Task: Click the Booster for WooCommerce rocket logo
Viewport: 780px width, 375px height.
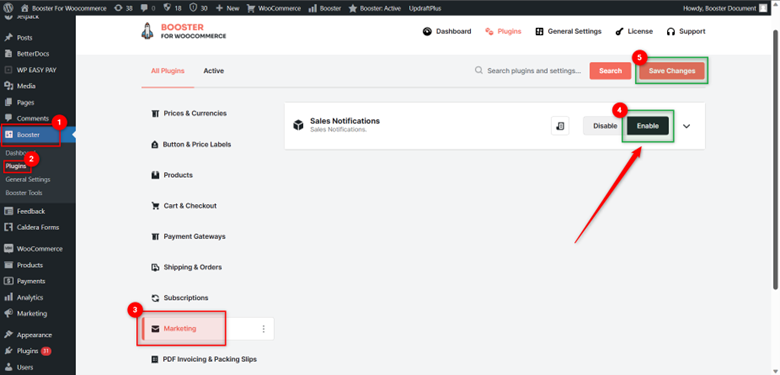Action: pos(184,31)
